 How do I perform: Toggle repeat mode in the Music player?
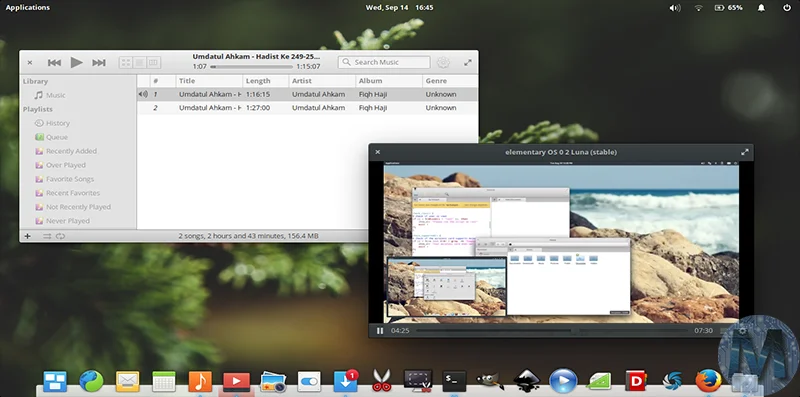pyautogui.click(x=60, y=236)
